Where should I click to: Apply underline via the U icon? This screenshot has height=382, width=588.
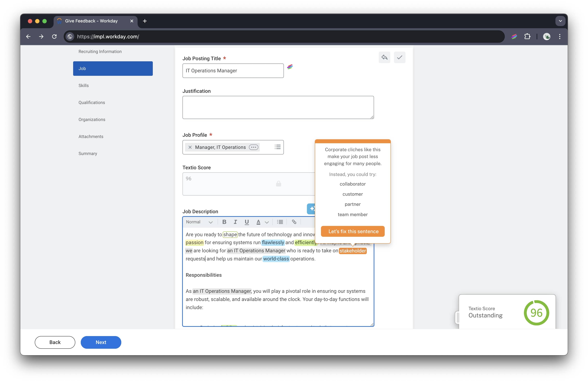click(x=246, y=222)
